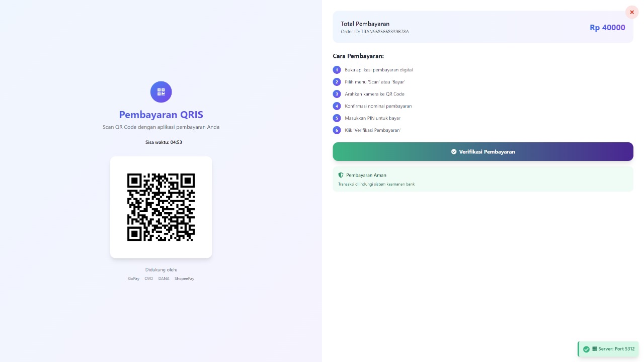Viewport: 644px width, 362px height.
Task: Click the Rp 40000 amount
Action: (607, 28)
